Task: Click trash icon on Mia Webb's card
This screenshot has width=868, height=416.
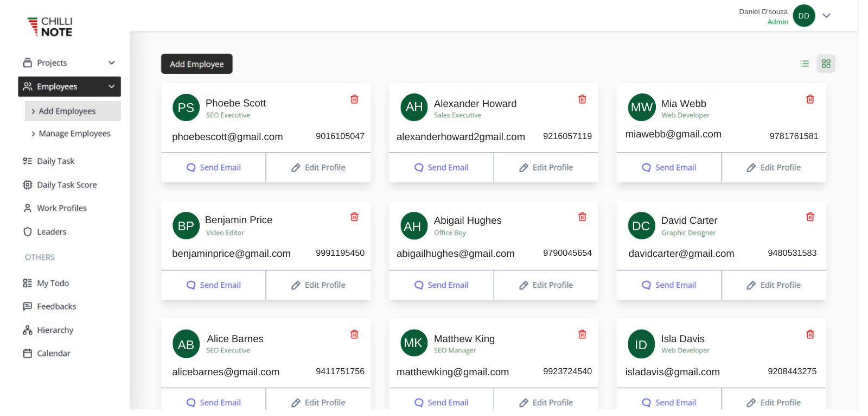Action: (810, 99)
